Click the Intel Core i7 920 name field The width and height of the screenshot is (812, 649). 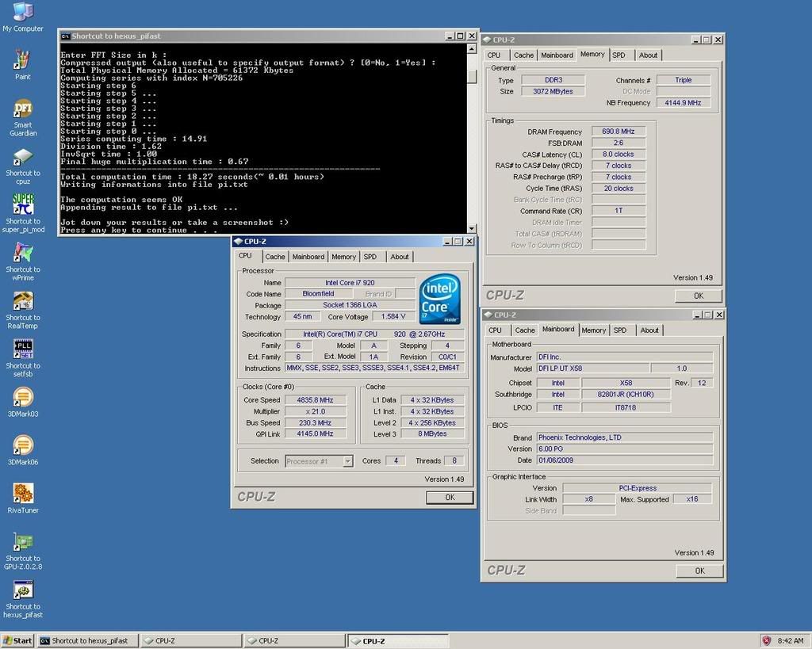click(x=350, y=283)
